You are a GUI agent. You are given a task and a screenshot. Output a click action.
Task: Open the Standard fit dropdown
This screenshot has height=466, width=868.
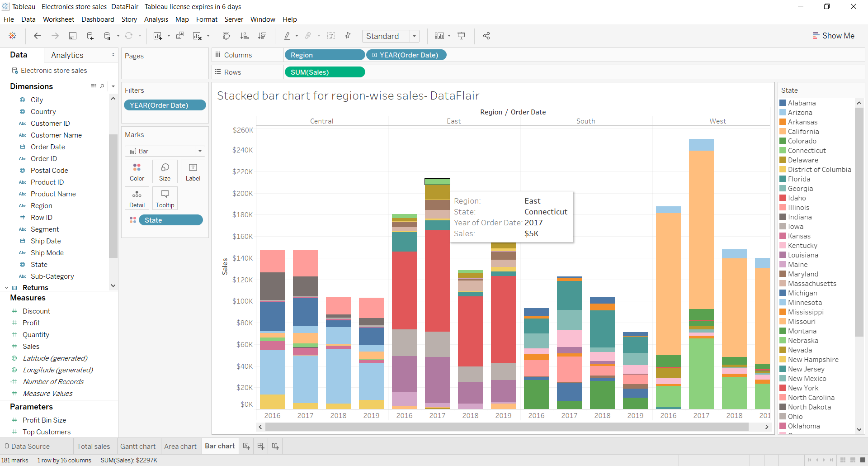[415, 36]
